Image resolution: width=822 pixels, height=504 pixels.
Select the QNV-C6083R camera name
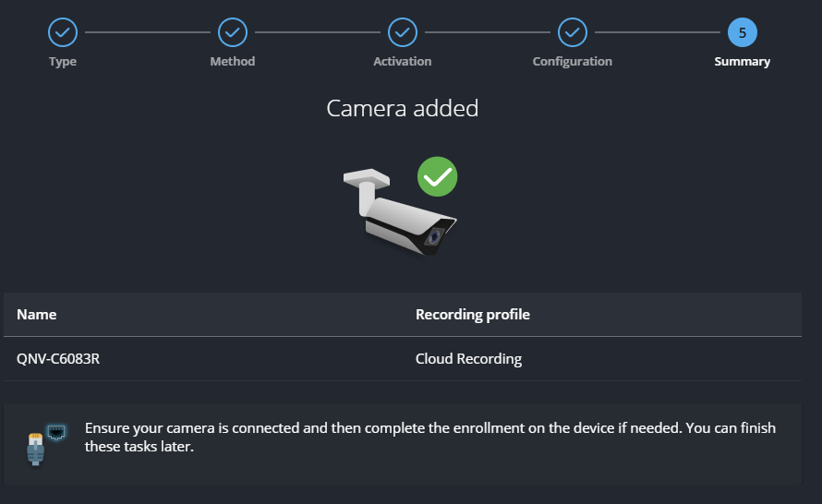click(58, 359)
